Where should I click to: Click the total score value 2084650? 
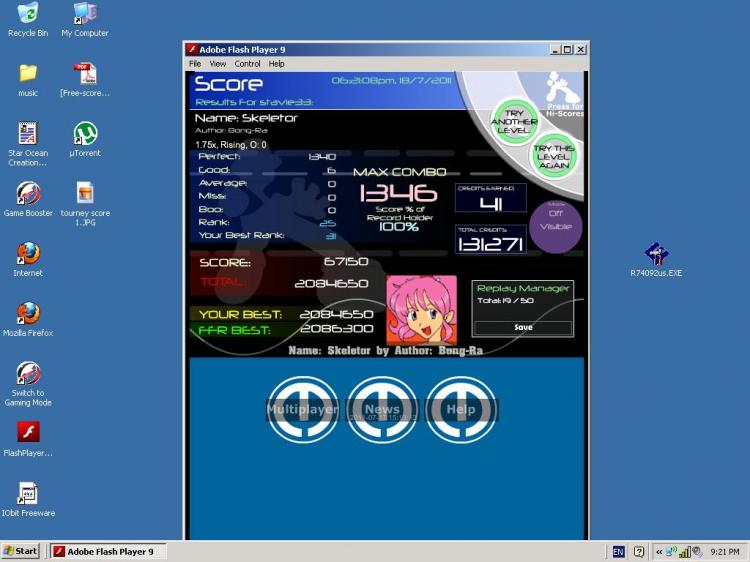pos(331,284)
